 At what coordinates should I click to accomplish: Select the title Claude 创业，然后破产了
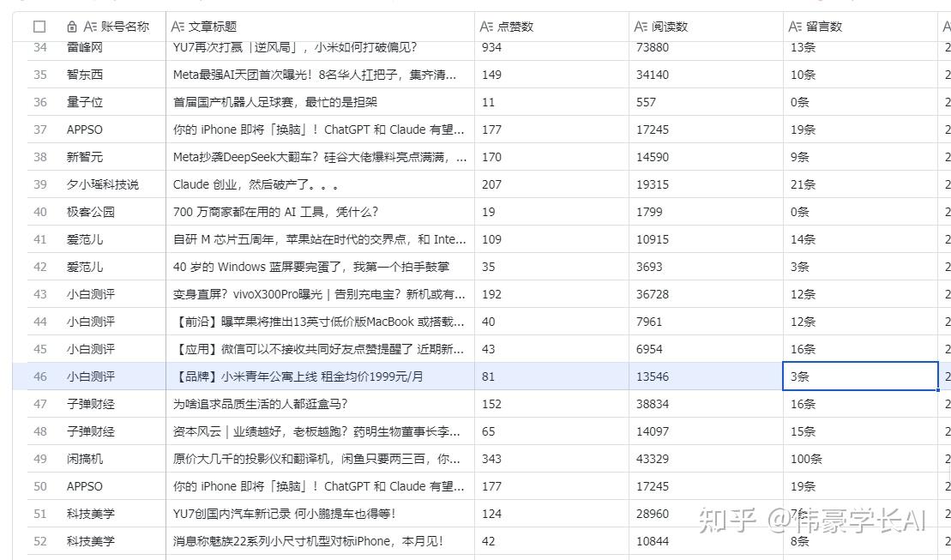tap(256, 184)
